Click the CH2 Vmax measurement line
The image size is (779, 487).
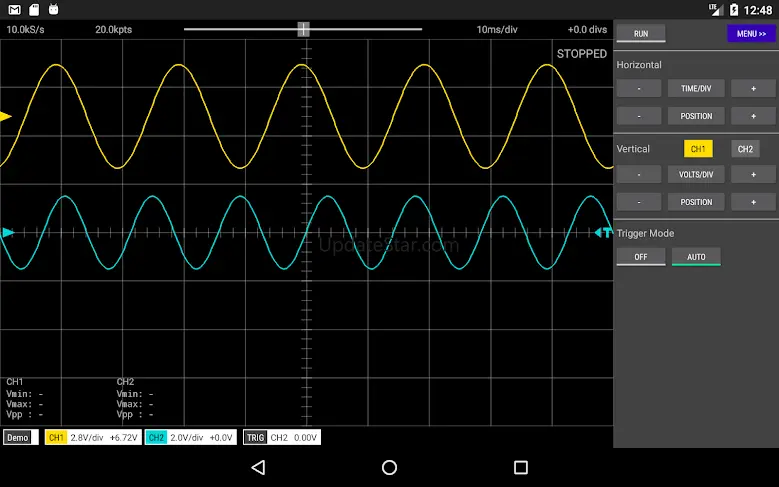pyautogui.click(x=135, y=404)
